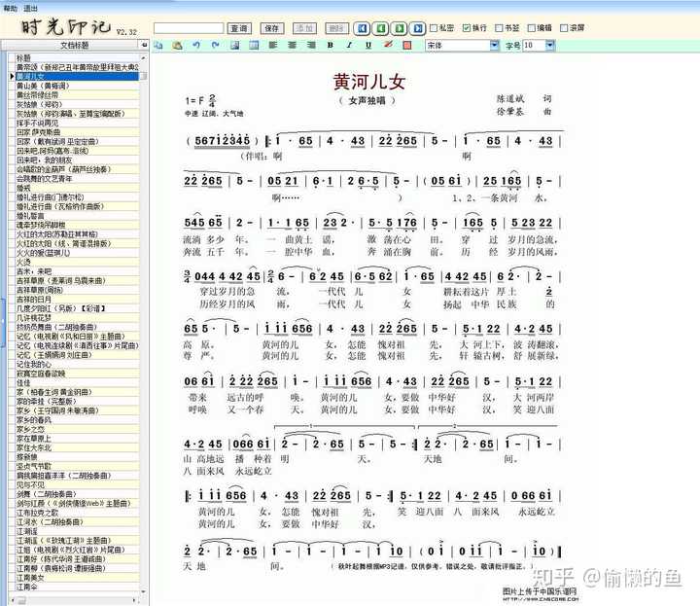Select 吉祥的日月 in document list

coord(78,300)
